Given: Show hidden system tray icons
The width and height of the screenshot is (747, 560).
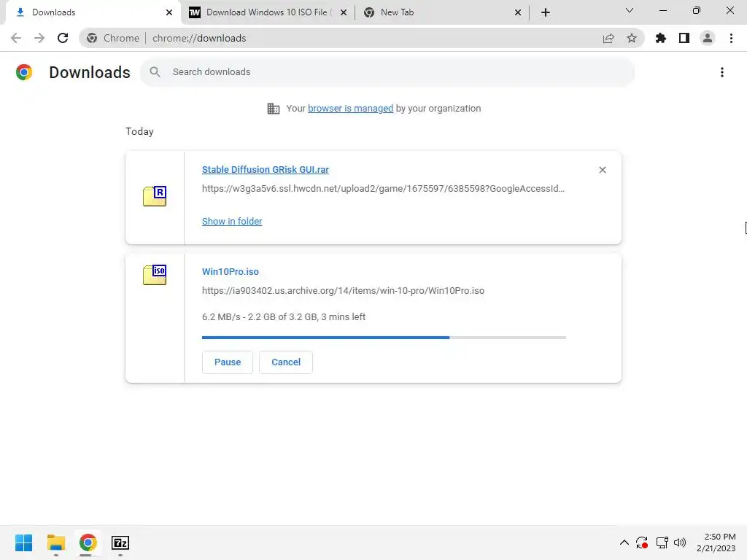Looking at the screenshot, I should [x=624, y=542].
